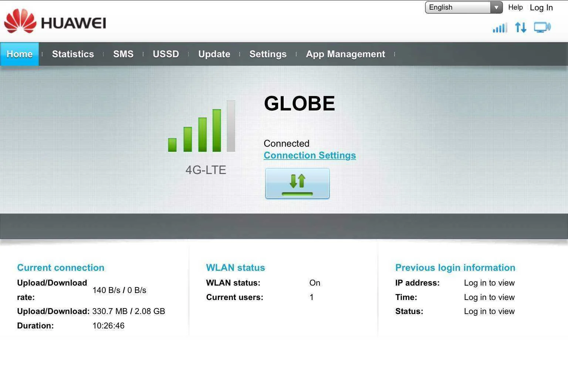Click Log In
568x392 pixels.
point(541,7)
